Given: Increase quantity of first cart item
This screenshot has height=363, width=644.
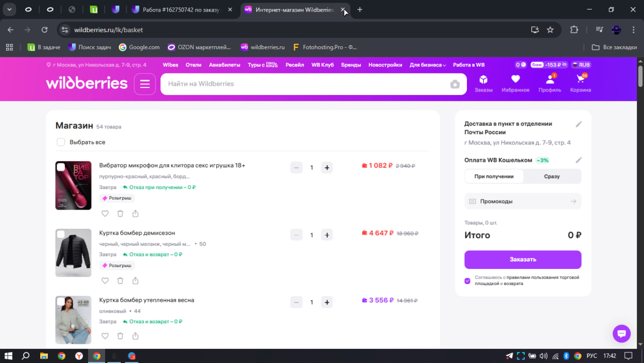Looking at the screenshot, I should tap(327, 167).
